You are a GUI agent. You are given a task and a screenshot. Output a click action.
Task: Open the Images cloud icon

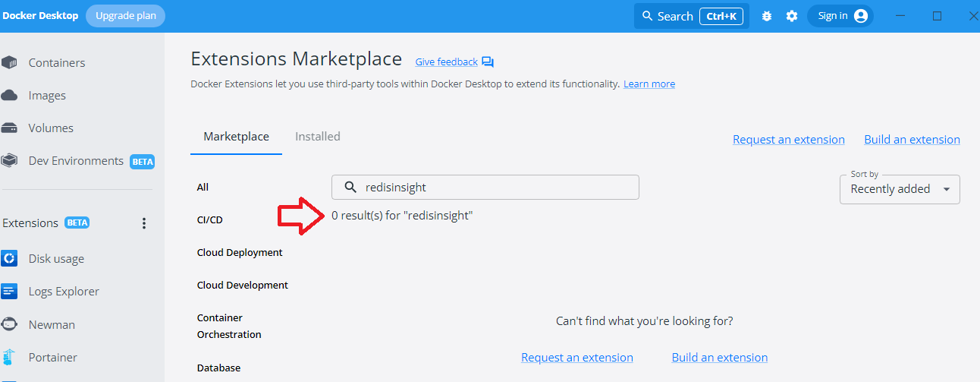coord(9,96)
